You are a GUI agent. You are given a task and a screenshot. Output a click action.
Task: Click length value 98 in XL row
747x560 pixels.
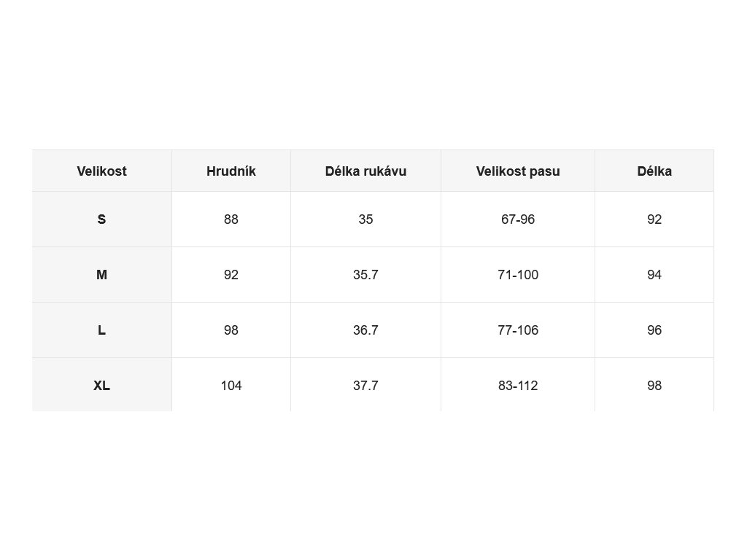[x=654, y=385]
